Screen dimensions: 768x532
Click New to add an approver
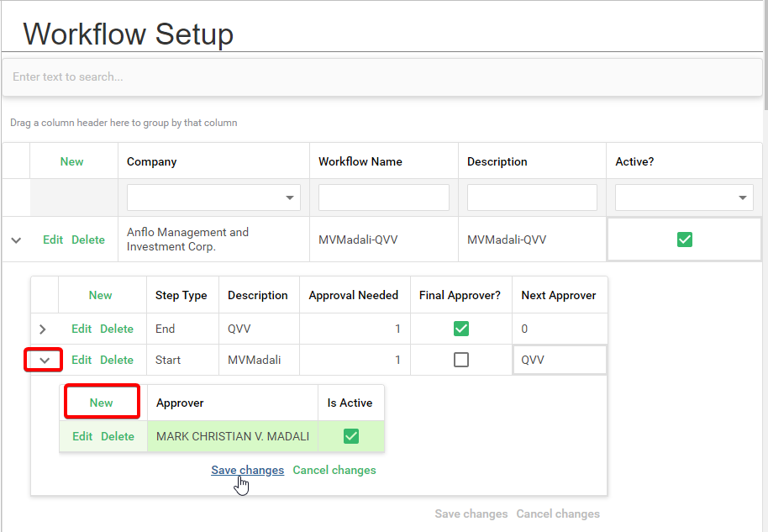[x=102, y=401]
